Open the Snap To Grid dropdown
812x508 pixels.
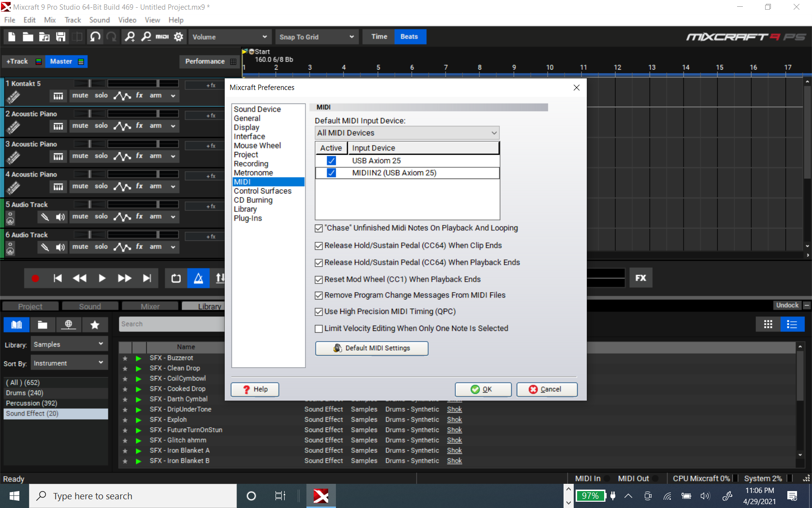(317, 37)
